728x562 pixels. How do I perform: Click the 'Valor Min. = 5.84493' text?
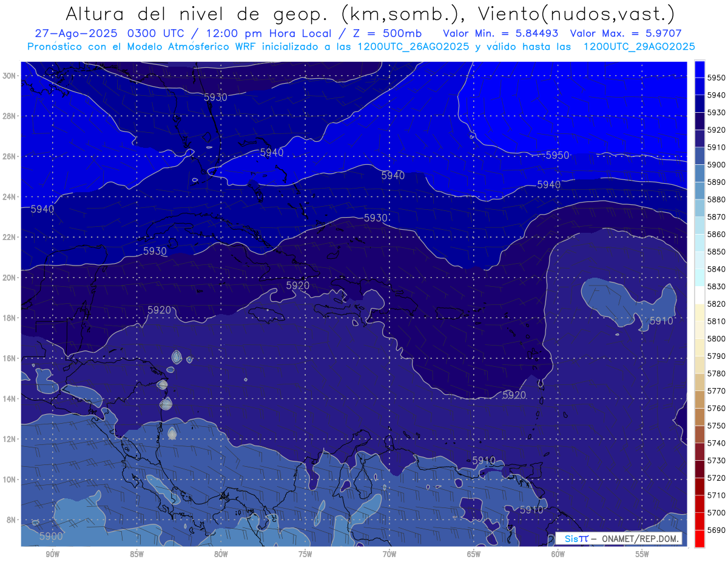[x=500, y=33]
